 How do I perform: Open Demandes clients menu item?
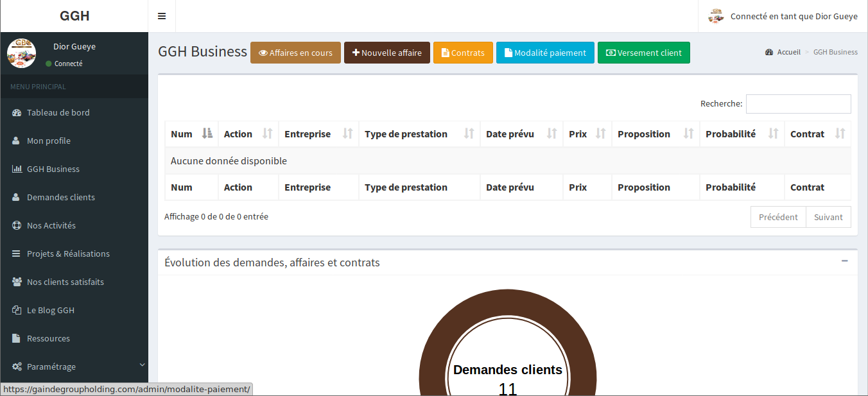tap(74, 197)
